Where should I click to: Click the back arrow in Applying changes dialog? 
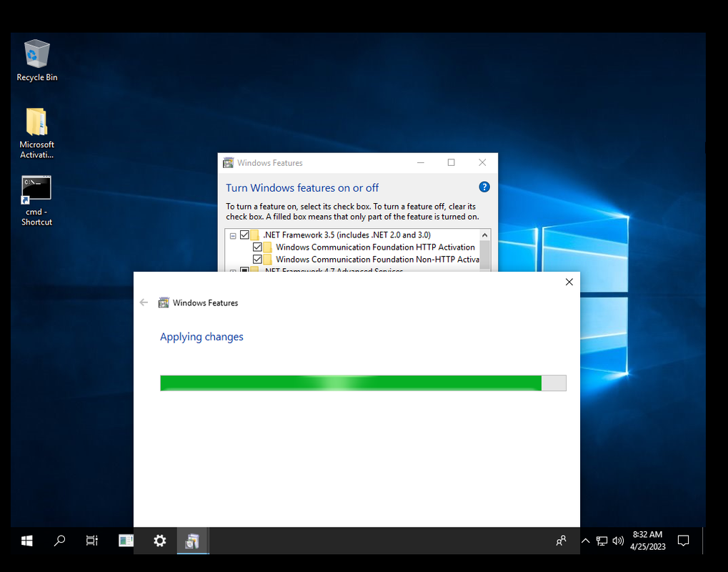pos(144,302)
